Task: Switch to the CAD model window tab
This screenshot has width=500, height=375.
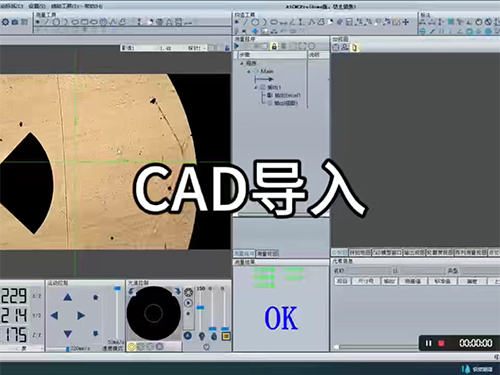Action: 387,253
